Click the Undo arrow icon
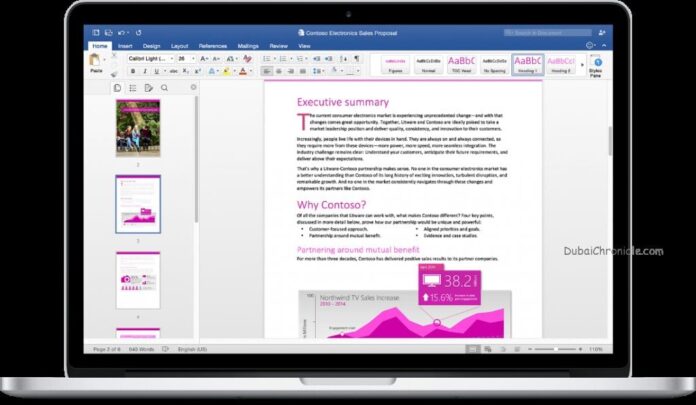Image resolution: width=696 pixels, height=405 pixels. coord(121,33)
